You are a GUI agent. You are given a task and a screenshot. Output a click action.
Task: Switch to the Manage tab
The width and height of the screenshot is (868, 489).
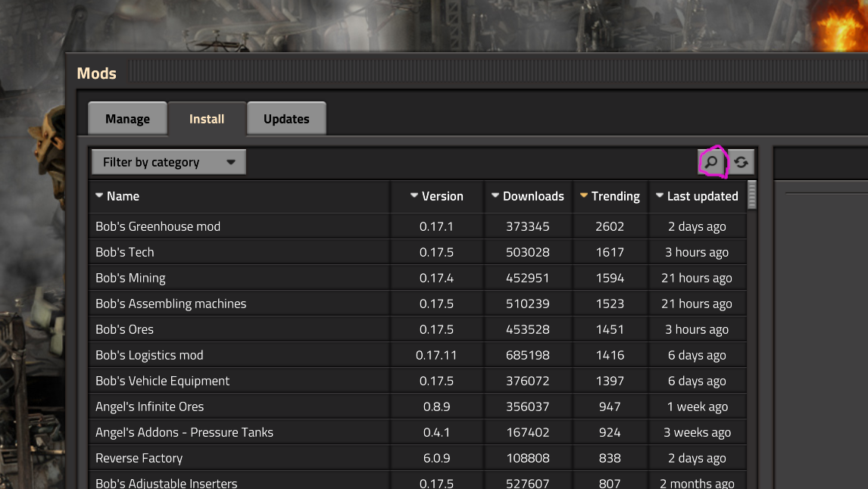[x=127, y=119]
